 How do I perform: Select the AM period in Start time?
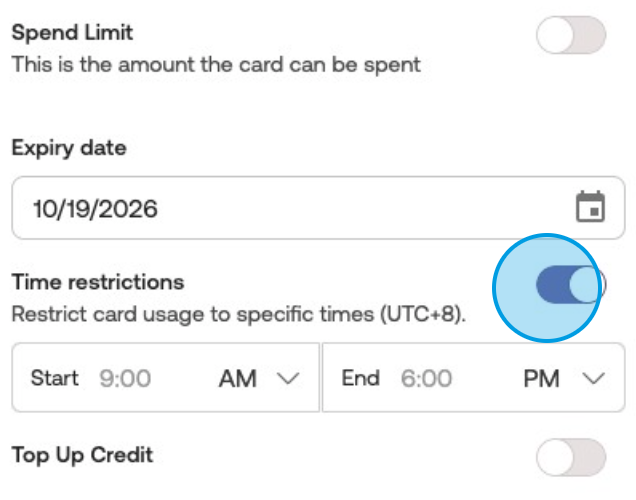point(238,378)
